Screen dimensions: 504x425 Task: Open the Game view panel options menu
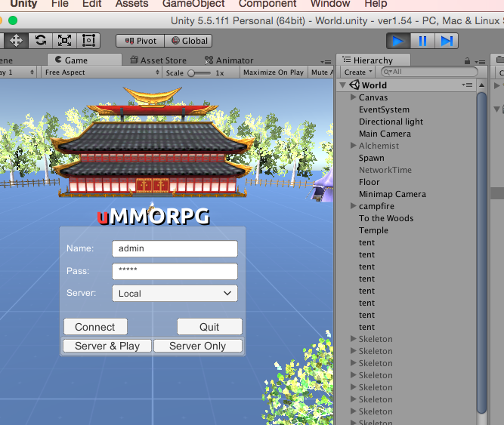[326, 62]
